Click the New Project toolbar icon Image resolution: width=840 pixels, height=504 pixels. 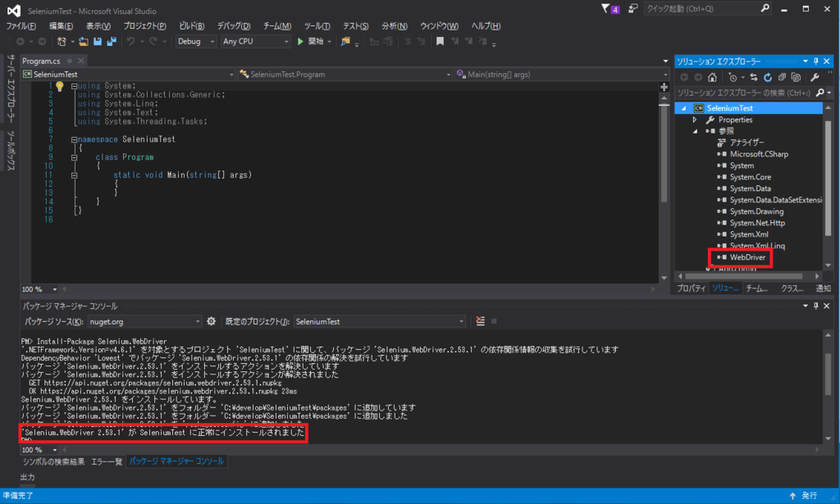(62, 41)
